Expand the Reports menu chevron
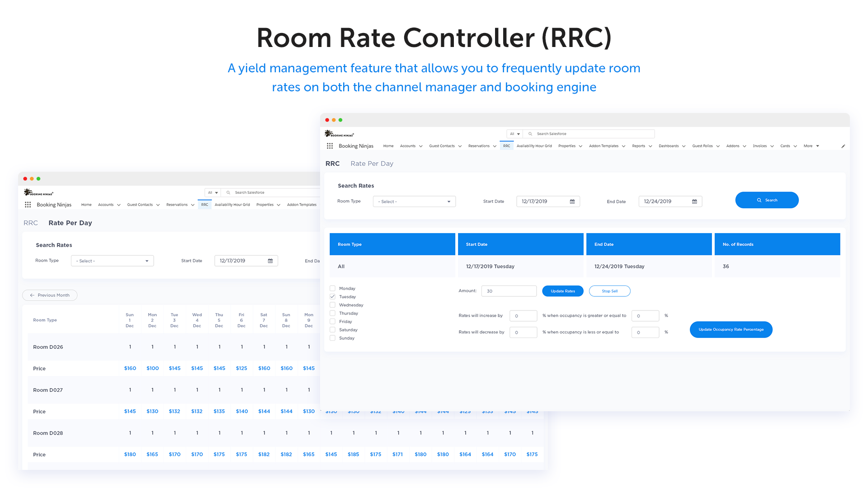Image resolution: width=868 pixels, height=488 pixels. [x=651, y=146]
